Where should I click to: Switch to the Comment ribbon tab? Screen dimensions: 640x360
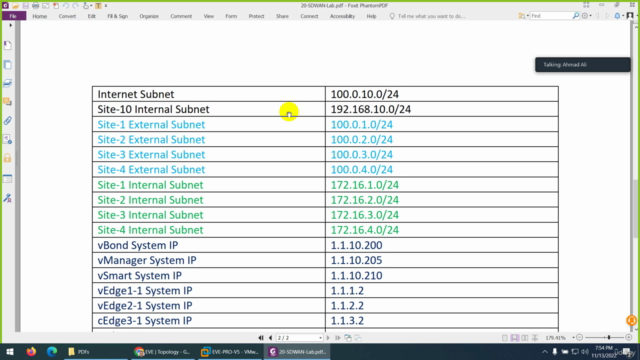click(181, 16)
